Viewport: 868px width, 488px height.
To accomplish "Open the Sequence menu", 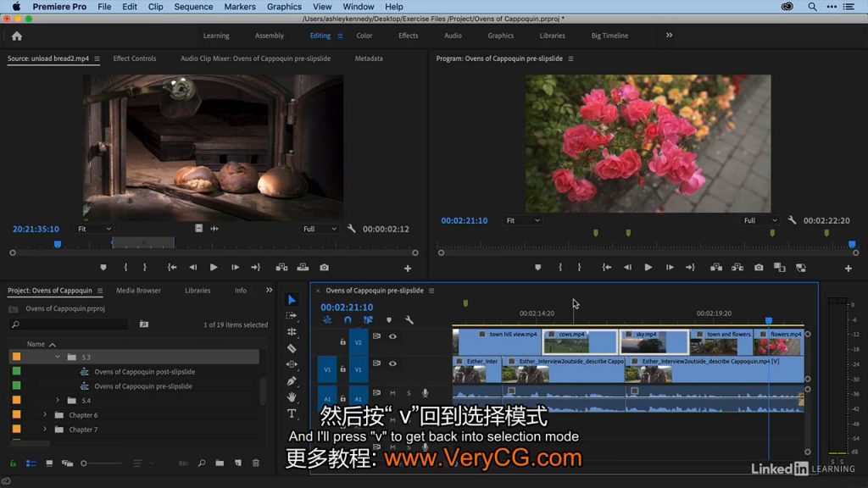I will coord(193,7).
